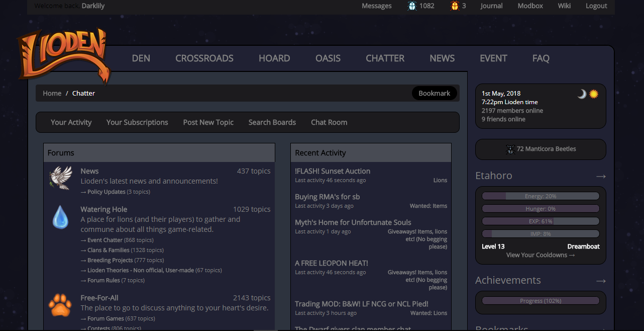Click the News forum dove icon
This screenshot has height=331, width=644.
click(61, 178)
